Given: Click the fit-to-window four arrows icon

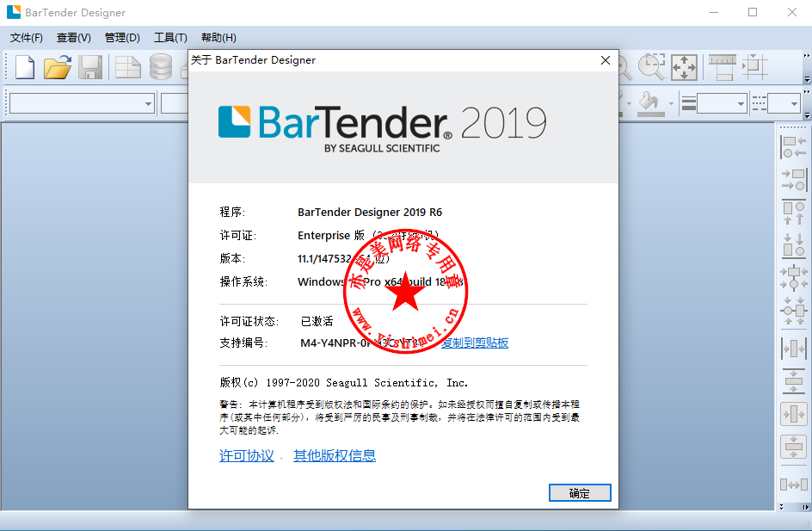Looking at the screenshot, I should point(684,67).
